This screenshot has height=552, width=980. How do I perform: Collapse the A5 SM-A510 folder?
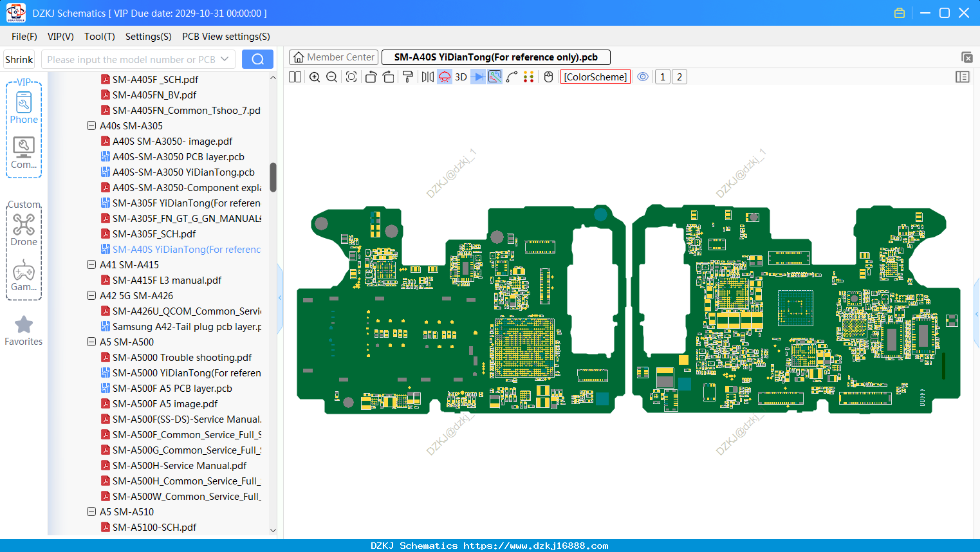[91, 512]
